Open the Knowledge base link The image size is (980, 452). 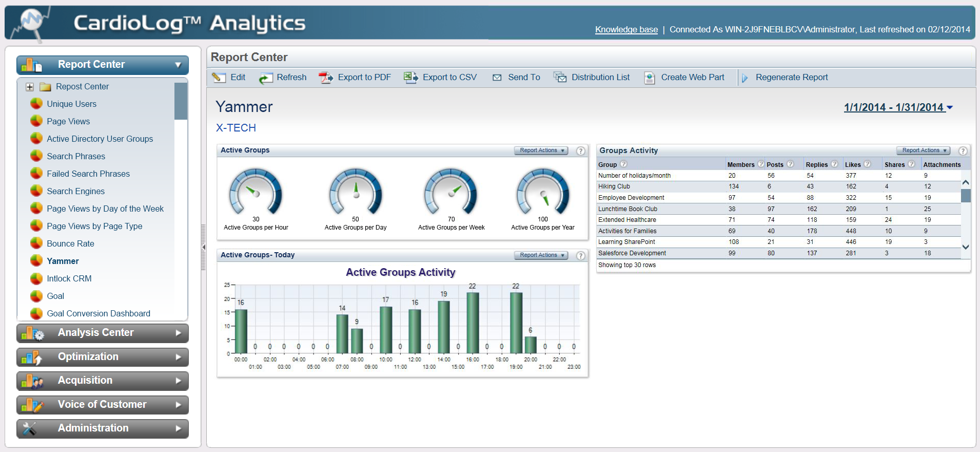point(626,30)
